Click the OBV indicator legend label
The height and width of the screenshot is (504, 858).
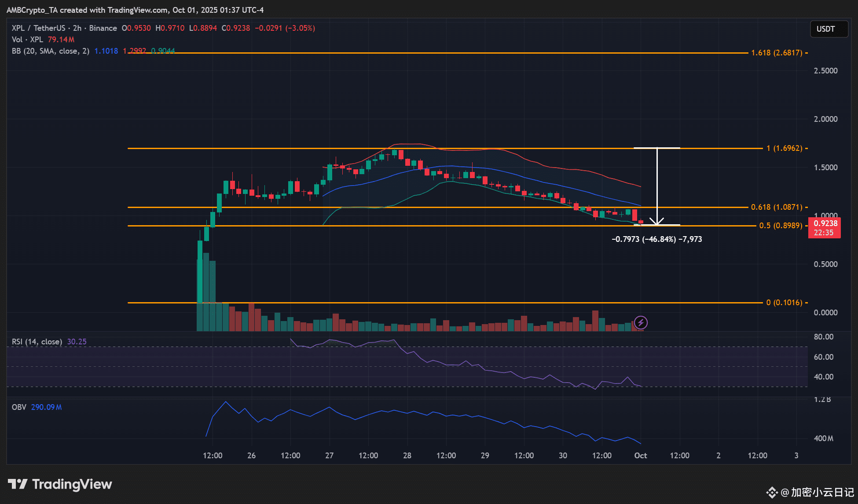tap(19, 407)
